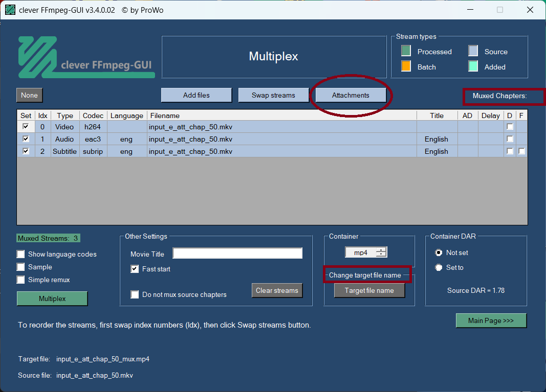Click the Batch orange color swatch
Screen dimensions: 546x392
click(x=406, y=66)
